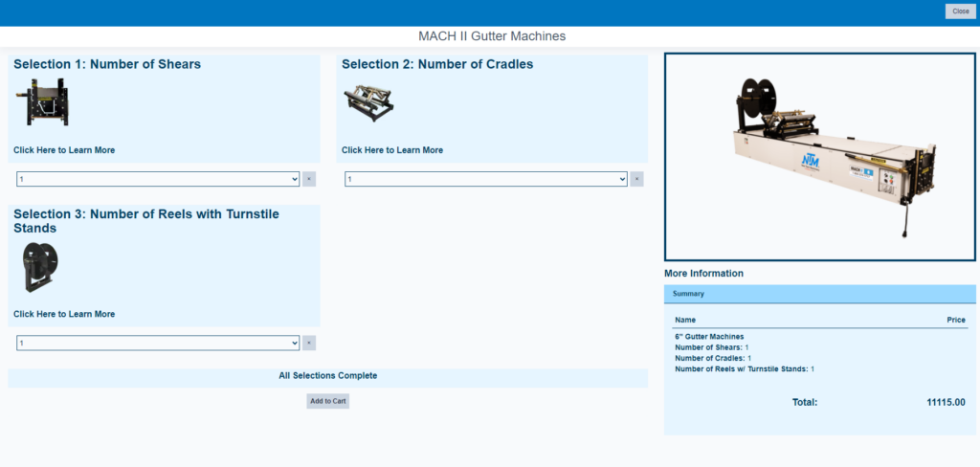Close the MACH II configurator

click(961, 11)
